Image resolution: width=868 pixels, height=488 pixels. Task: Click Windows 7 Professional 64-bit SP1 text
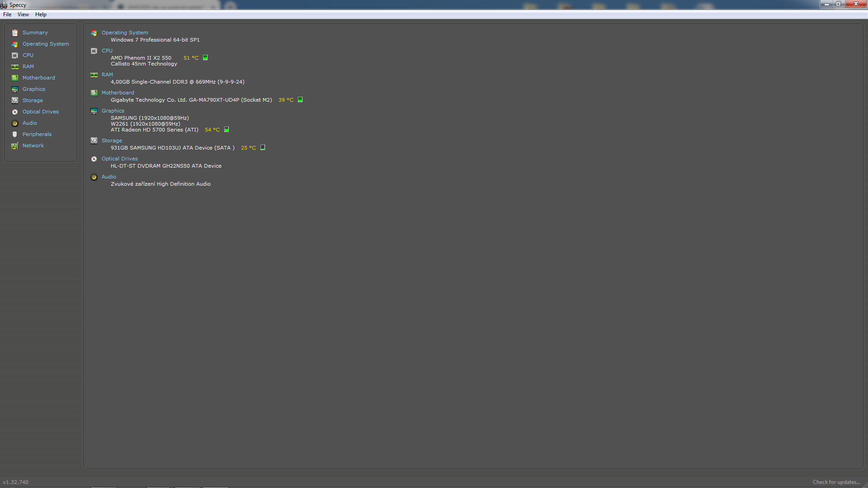pyautogui.click(x=155, y=40)
